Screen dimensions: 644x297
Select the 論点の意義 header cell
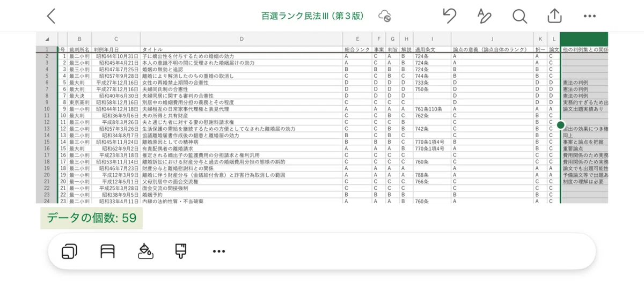pyautogui.click(x=492, y=49)
